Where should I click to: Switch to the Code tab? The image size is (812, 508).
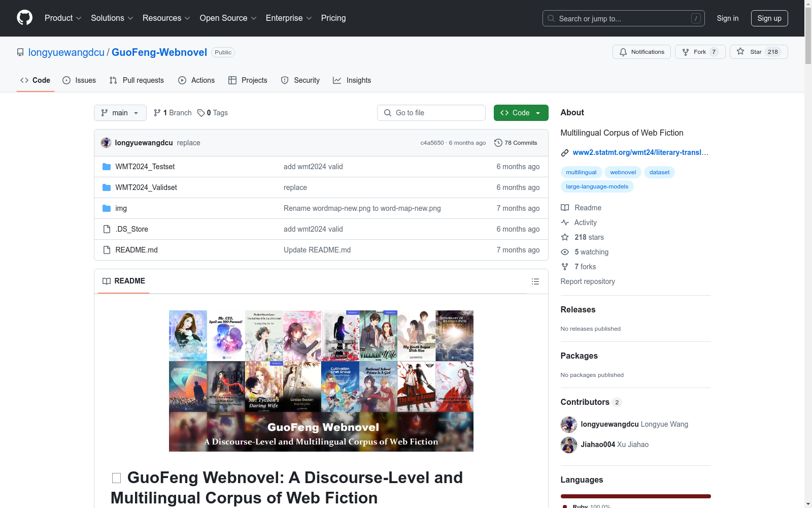point(36,80)
